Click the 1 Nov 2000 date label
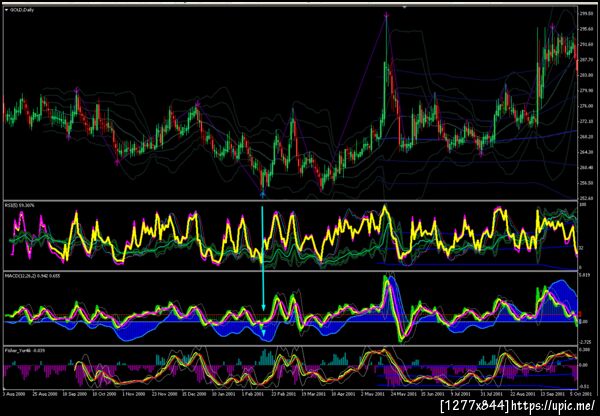This screenshot has height=416, width=600. [x=134, y=393]
